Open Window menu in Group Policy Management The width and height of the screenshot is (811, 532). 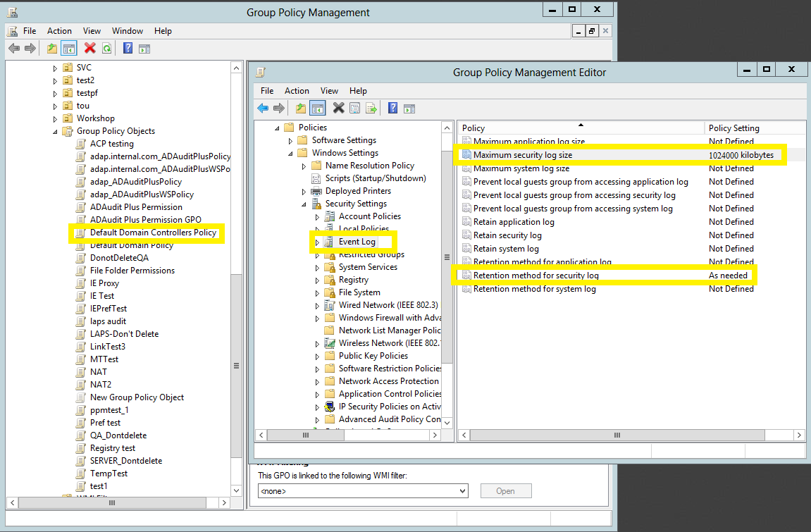[x=128, y=31]
